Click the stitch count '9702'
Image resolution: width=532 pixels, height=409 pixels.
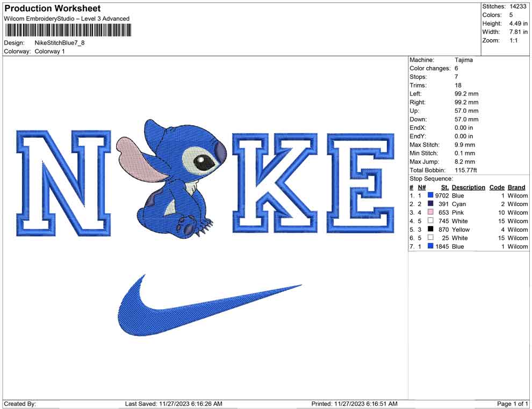point(442,195)
